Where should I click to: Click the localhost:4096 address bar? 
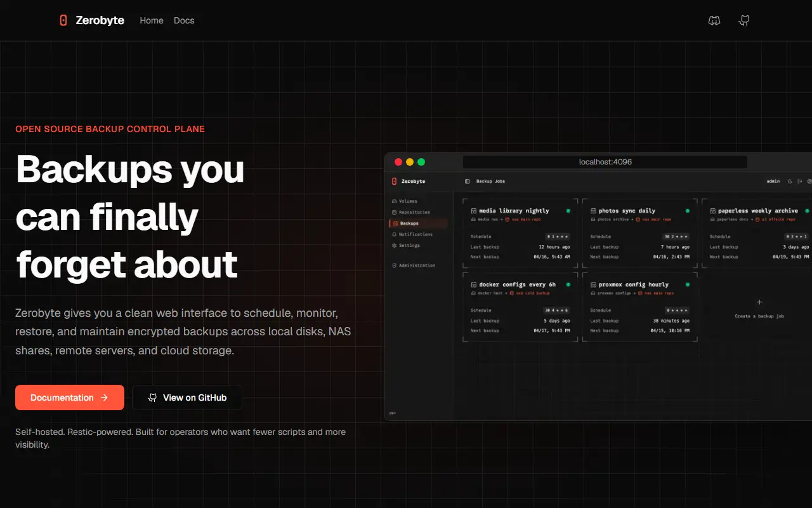tap(605, 162)
